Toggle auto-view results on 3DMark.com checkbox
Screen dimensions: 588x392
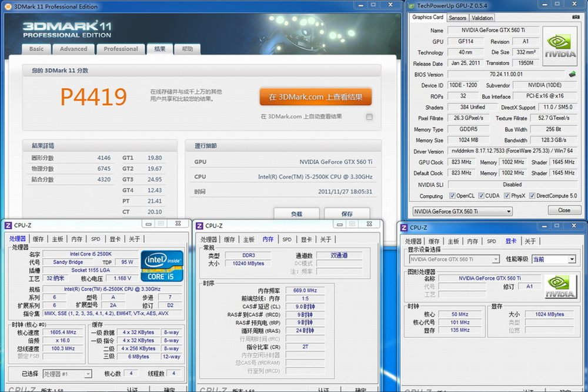369,116
